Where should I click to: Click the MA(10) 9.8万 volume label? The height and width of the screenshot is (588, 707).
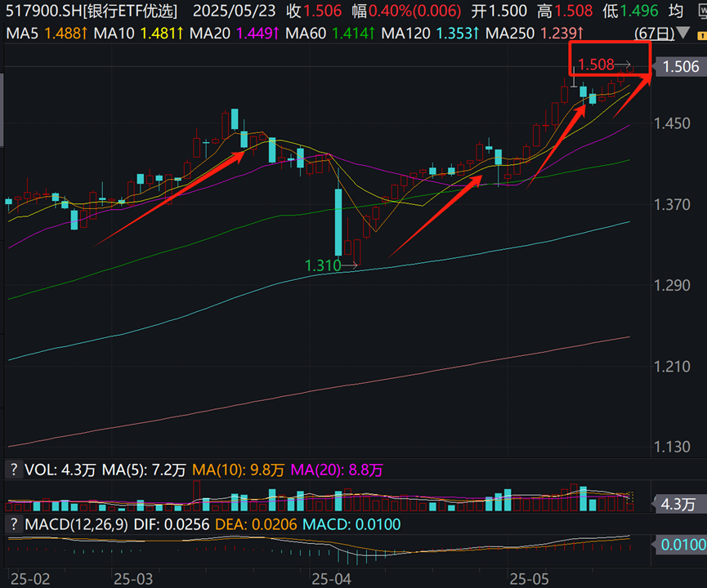coord(238,470)
